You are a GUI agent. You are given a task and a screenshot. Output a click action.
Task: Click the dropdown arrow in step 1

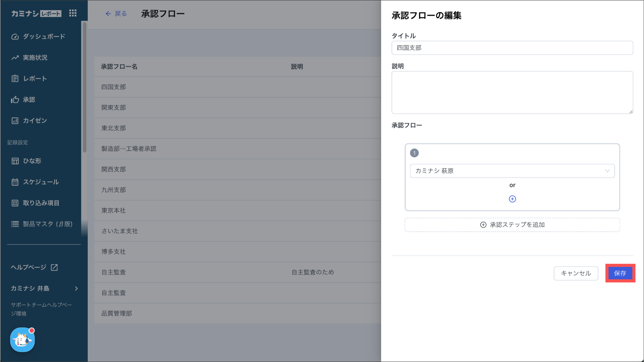click(x=607, y=171)
